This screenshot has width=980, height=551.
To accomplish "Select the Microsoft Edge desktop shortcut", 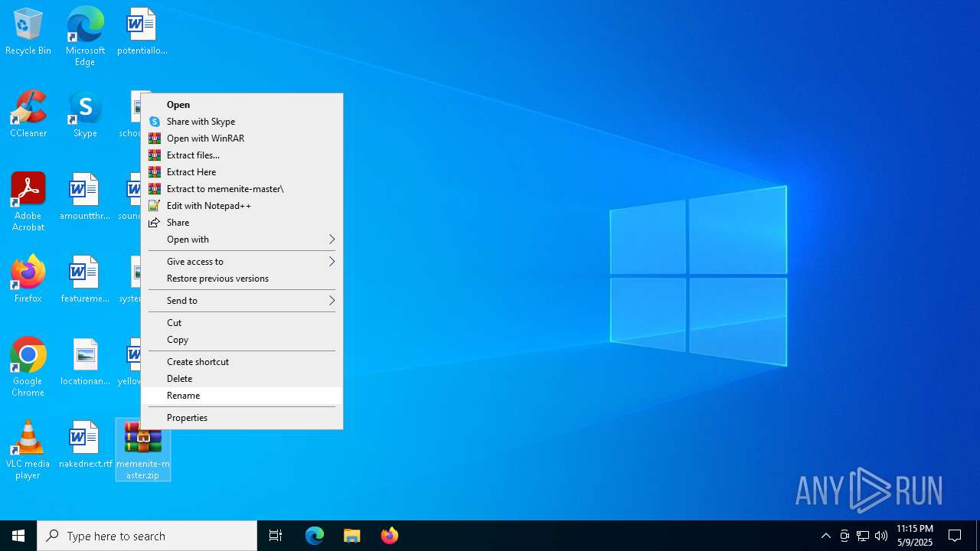I will click(85, 35).
